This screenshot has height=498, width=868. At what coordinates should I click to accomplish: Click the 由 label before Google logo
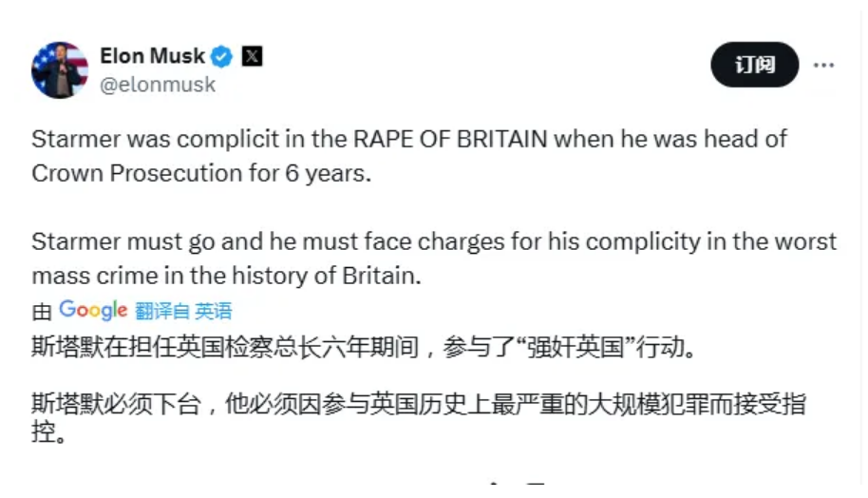[x=41, y=311]
